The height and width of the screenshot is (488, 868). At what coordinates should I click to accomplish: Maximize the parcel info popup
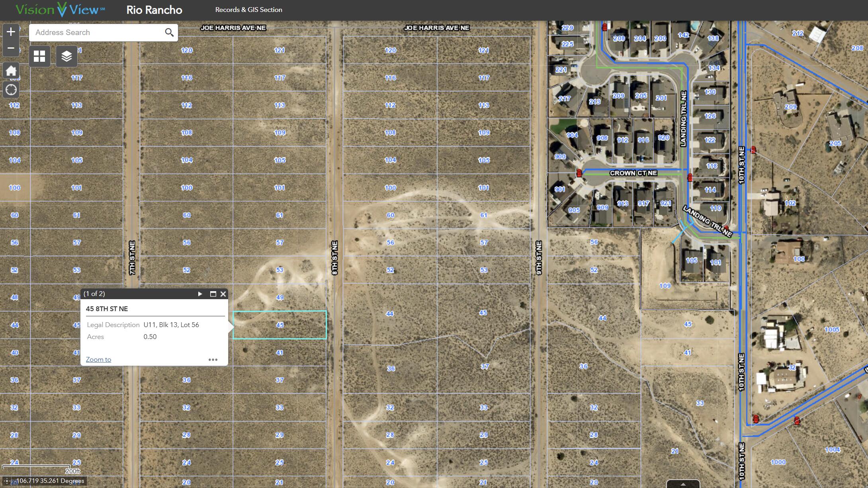pos(213,294)
